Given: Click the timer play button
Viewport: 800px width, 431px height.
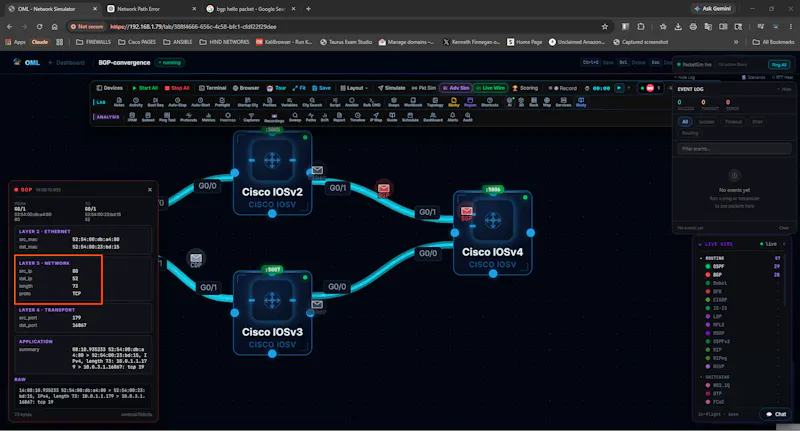Looking at the screenshot, I should [619, 88].
